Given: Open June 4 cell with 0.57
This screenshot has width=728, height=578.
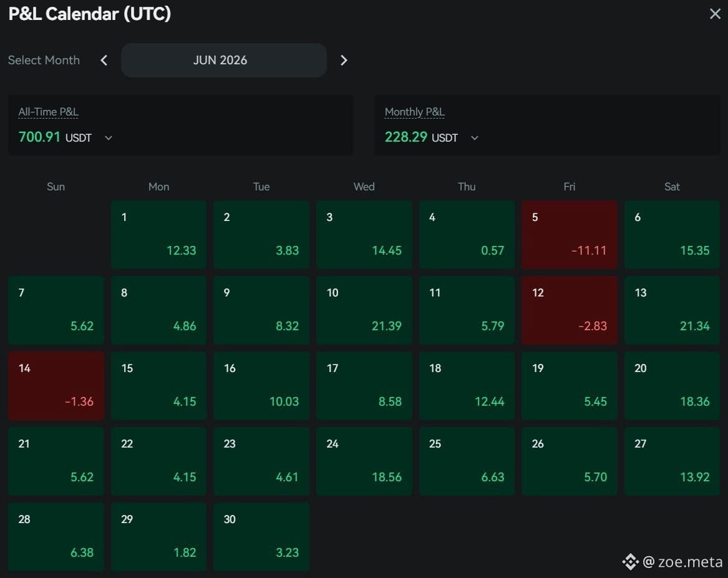Looking at the screenshot, I should 467,235.
